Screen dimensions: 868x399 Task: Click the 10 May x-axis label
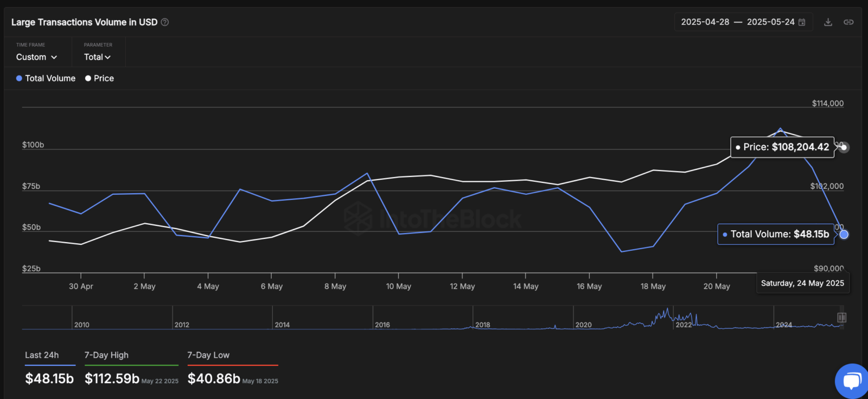click(399, 286)
